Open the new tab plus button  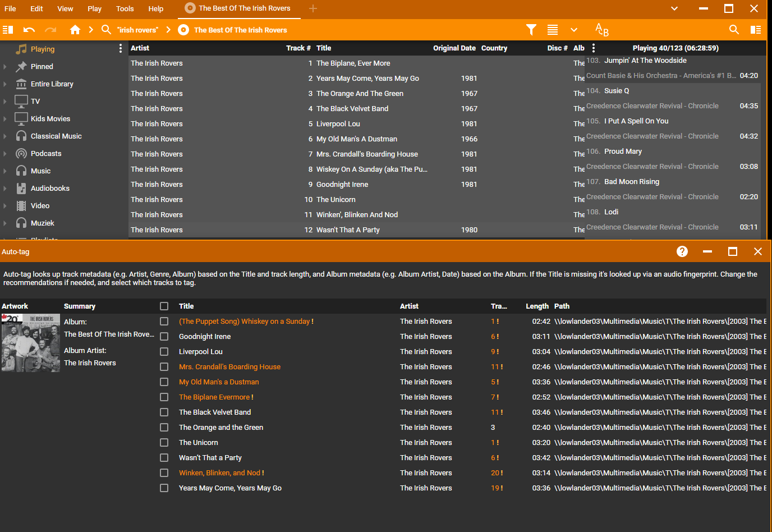313,8
